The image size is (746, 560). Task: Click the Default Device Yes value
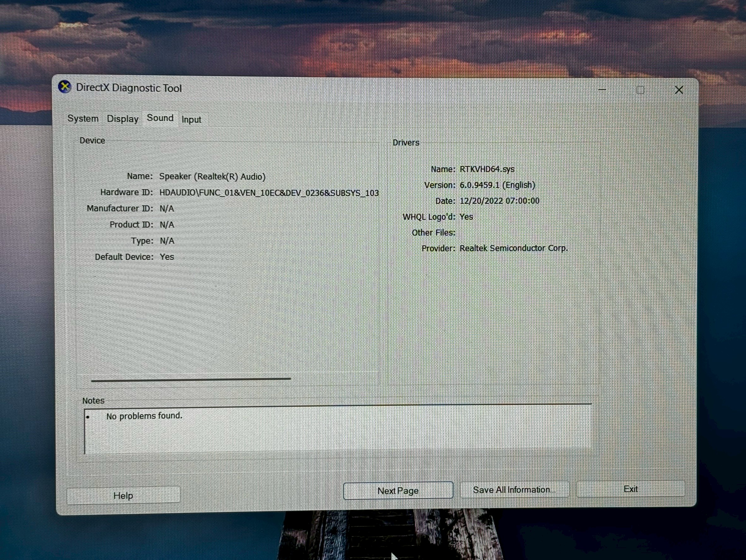[168, 256]
